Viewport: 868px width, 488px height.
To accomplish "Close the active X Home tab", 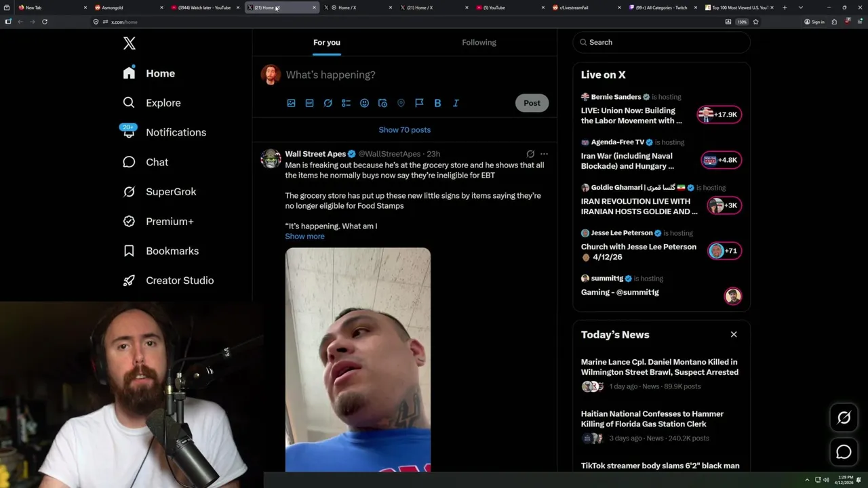I will click(x=314, y=7).
